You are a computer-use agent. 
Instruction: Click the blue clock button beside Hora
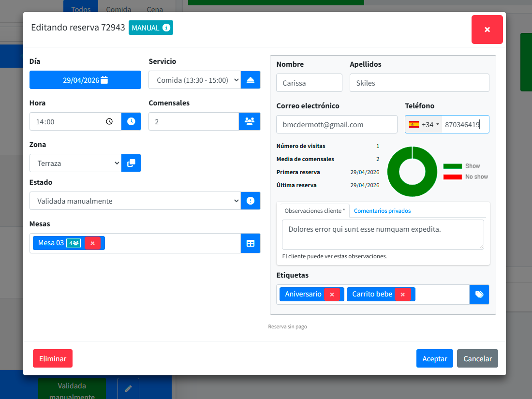(x=131, y=121)
